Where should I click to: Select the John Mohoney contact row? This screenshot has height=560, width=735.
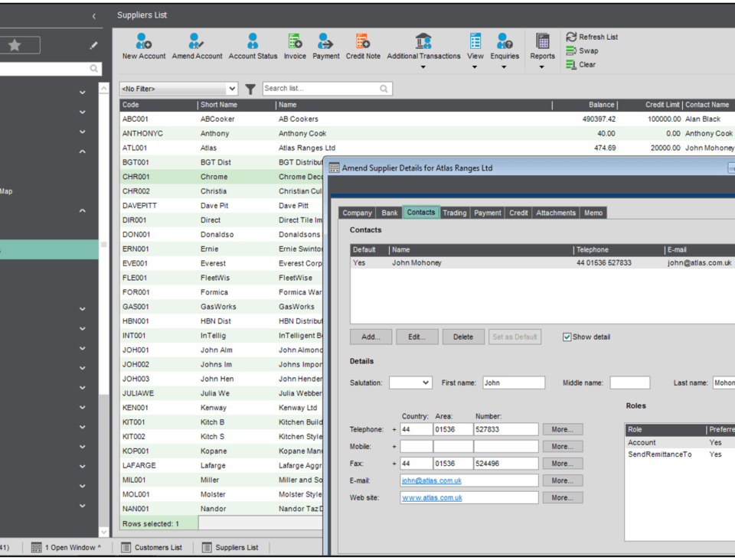(x=542, y=263)
